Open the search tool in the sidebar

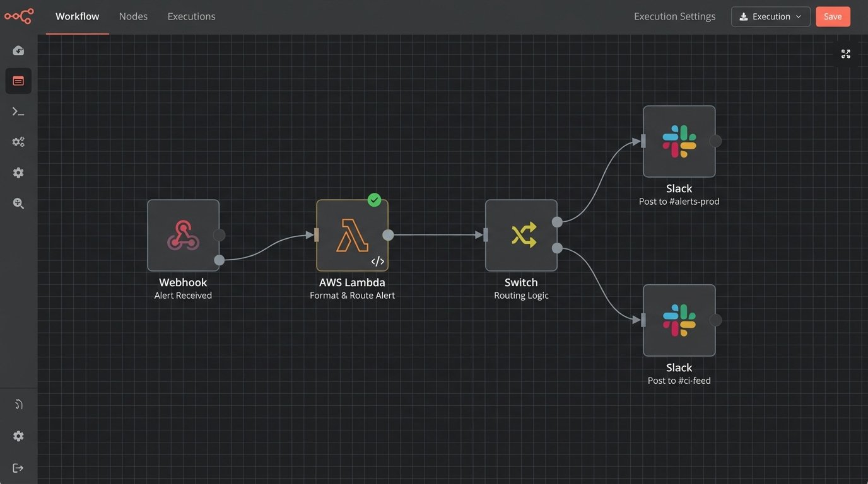tap(18, 203)
